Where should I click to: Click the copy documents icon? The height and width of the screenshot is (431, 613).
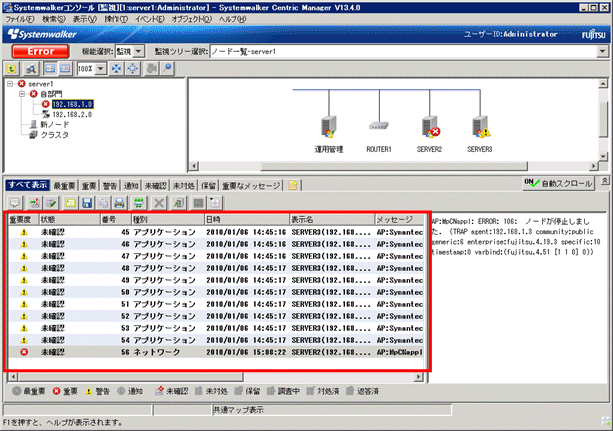click(103, 203)
